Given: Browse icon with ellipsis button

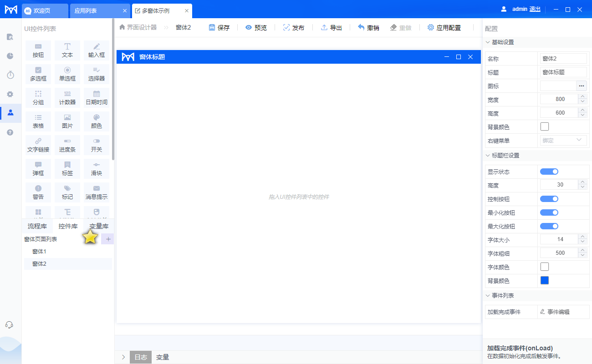Looking at the screenshot, I should point(582,86).
